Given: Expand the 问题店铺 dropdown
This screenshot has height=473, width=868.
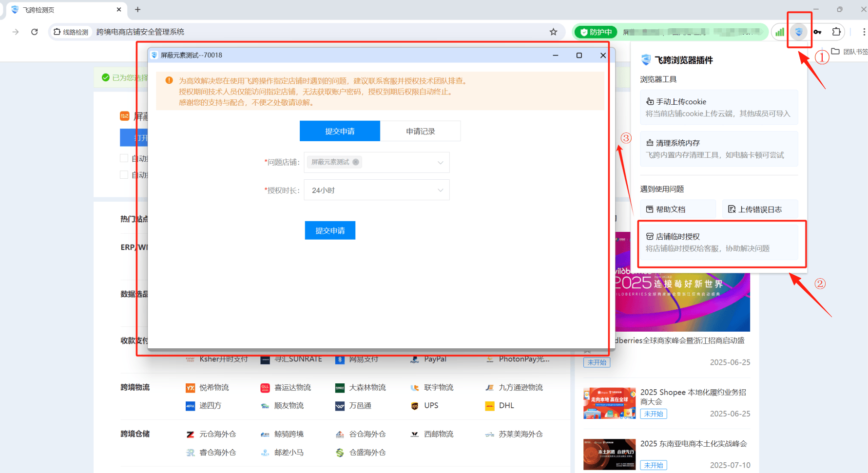Looking at the screenshot, I should pyautogui.click(x=440, y=163).
